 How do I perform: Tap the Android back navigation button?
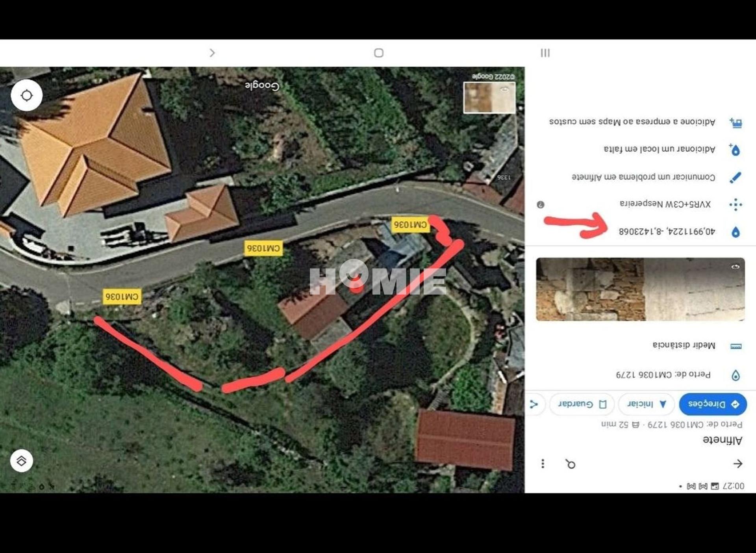click(x=212, y=53)
